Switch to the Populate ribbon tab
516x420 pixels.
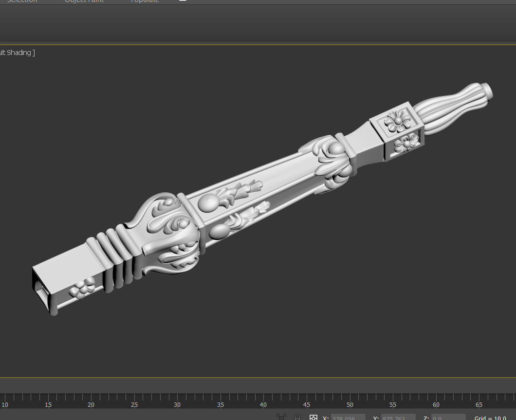pyautogui.click(x=144, y=1)
